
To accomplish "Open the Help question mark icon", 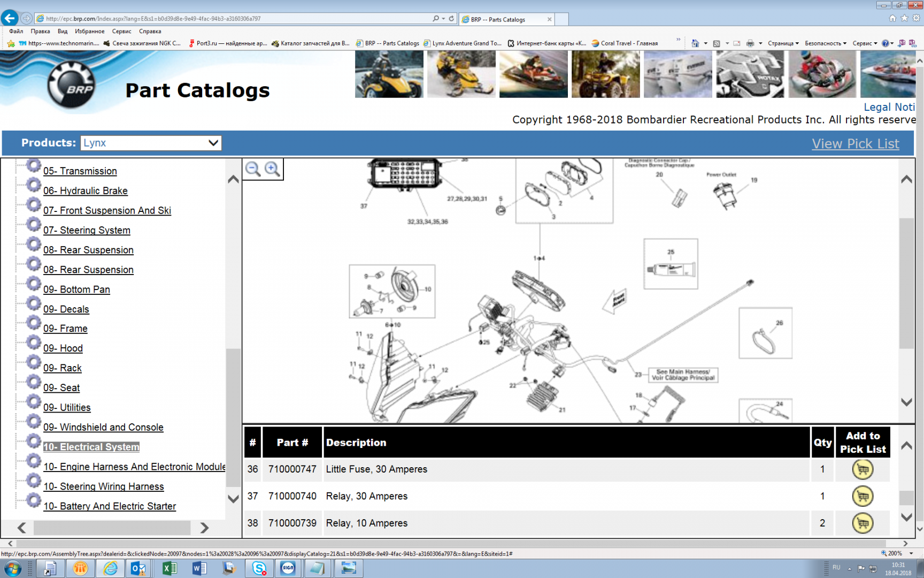I will pyautogui.click(x=885, y=43).
